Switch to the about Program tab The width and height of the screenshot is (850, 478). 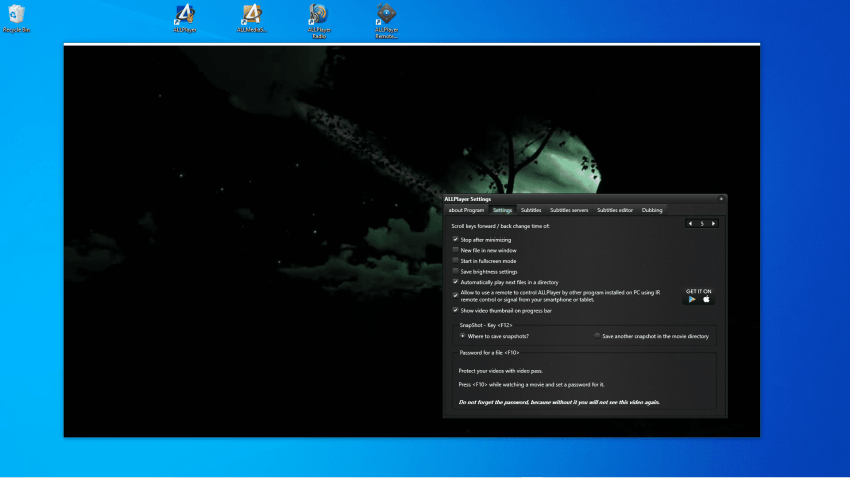[x=466, y=210]
